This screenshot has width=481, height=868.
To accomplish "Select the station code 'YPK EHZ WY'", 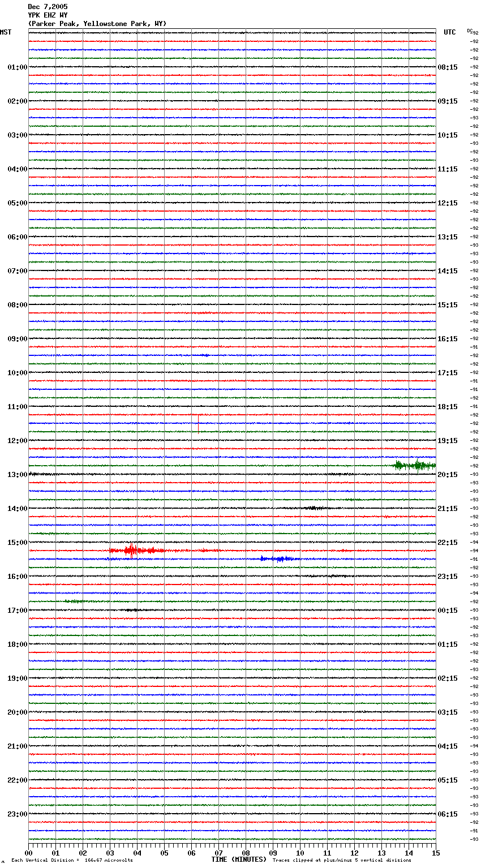I will [x=48, y=15].
